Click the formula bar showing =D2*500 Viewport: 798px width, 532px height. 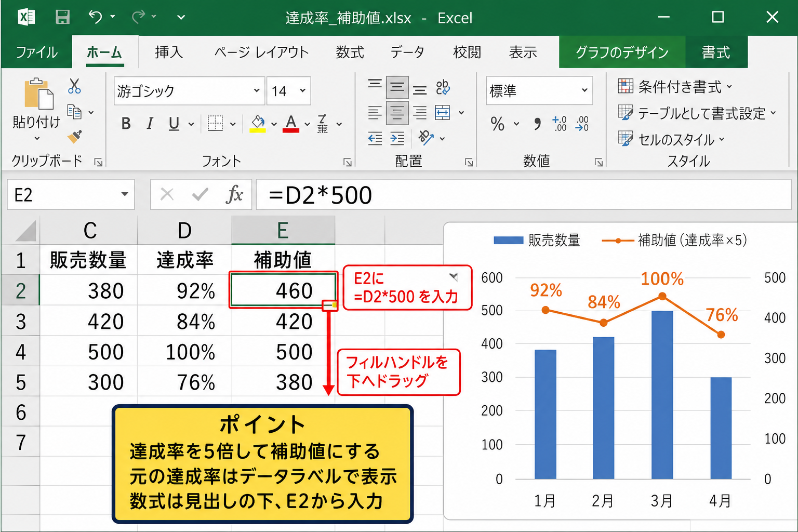(x=523, y=195)
